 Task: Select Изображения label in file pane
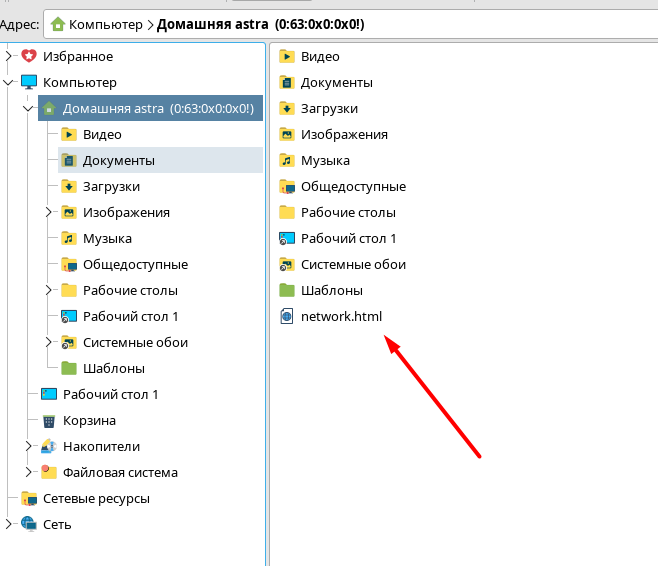tap(345, 134)
